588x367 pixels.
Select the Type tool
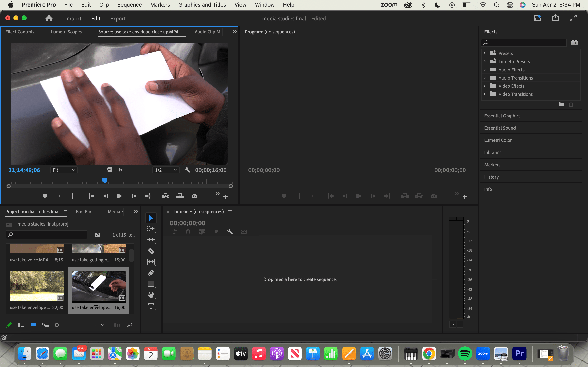click(151, 306)
